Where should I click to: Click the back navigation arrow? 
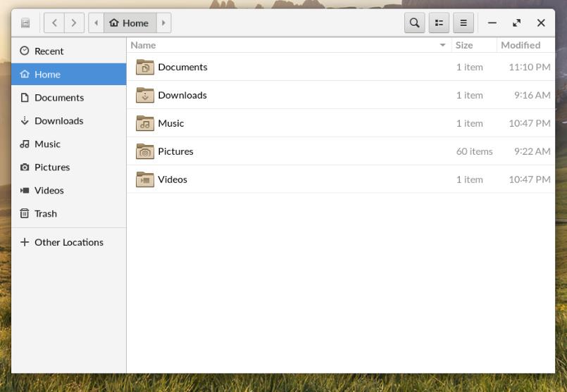[54, 23]
